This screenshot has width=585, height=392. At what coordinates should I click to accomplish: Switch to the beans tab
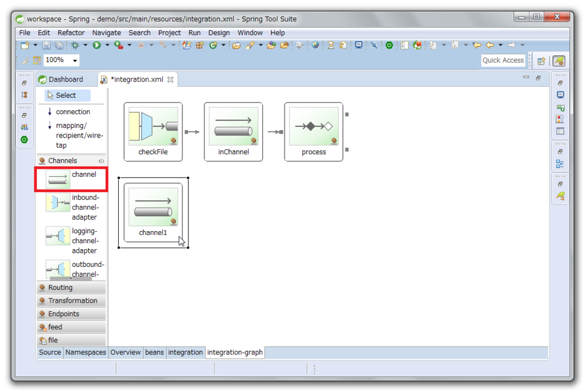(154, 353)
